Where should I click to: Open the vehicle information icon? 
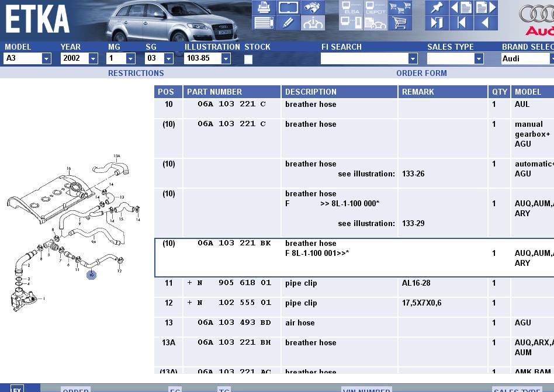point(313,23)
